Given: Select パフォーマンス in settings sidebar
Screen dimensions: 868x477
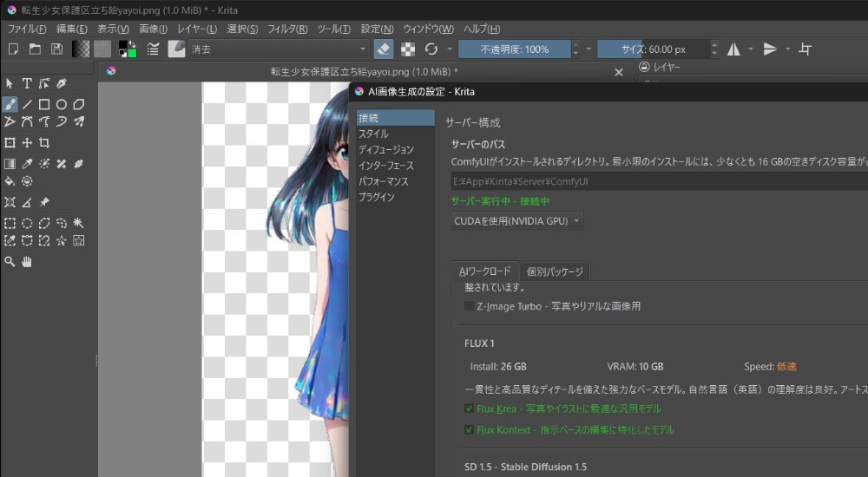Looking at the screenshot, I should 383,181.
